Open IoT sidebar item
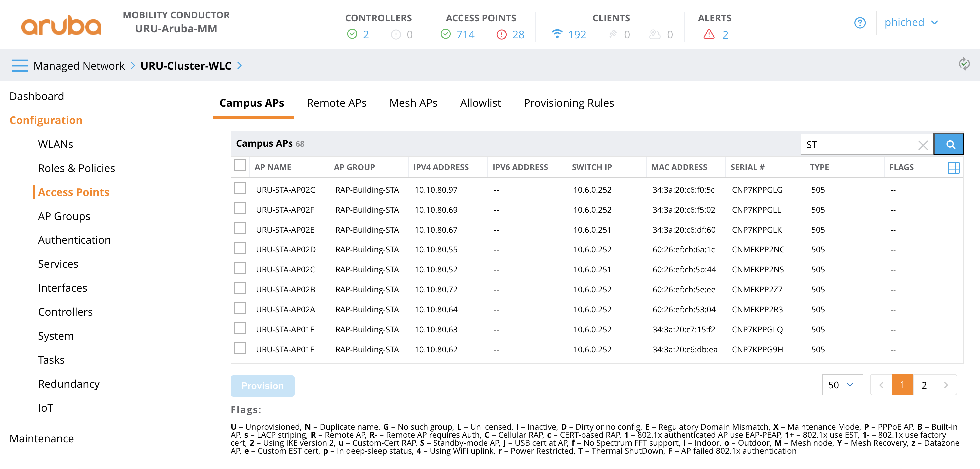This screenshot has height=469, width=980. (x=45, y=408)
